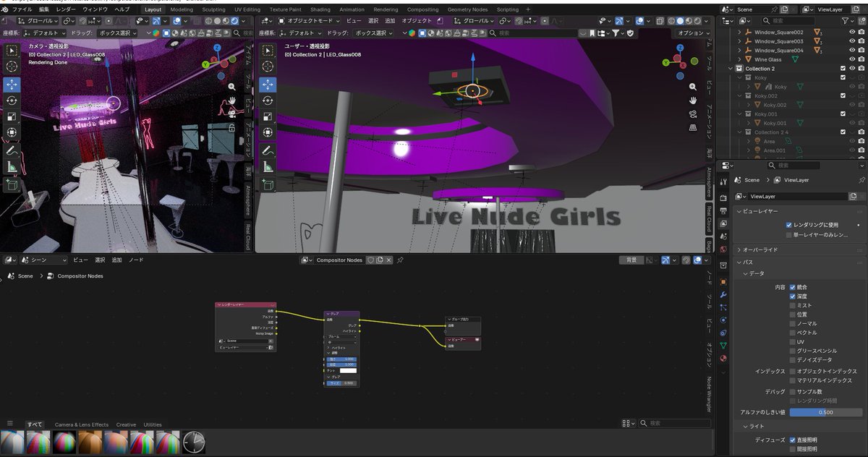This screenshot has width=868, height=457.
Task: Adjust the サイズ slider in glare node
Action: pos(341,383)
